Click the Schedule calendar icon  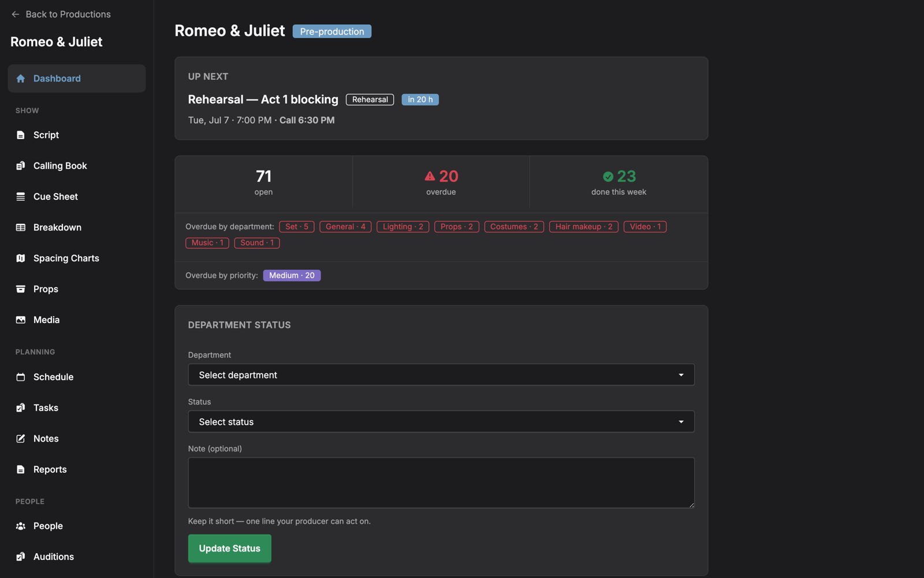tap(21, 377)
